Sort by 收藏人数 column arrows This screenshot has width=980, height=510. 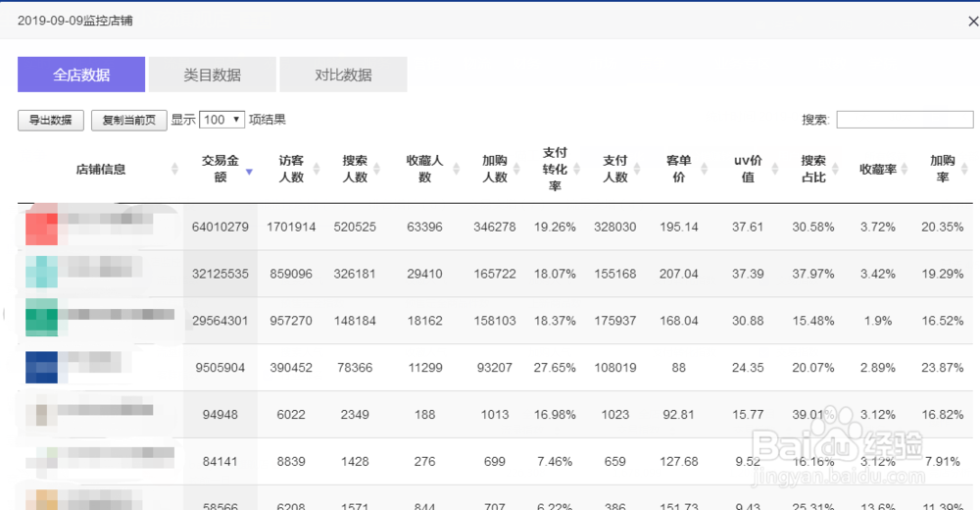(x=457, y=169)
